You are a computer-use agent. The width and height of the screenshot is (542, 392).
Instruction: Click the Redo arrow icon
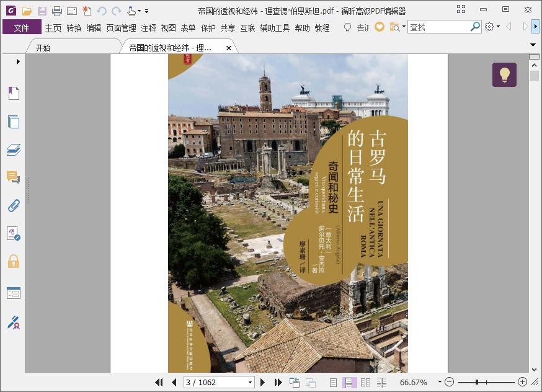[117, 11]
